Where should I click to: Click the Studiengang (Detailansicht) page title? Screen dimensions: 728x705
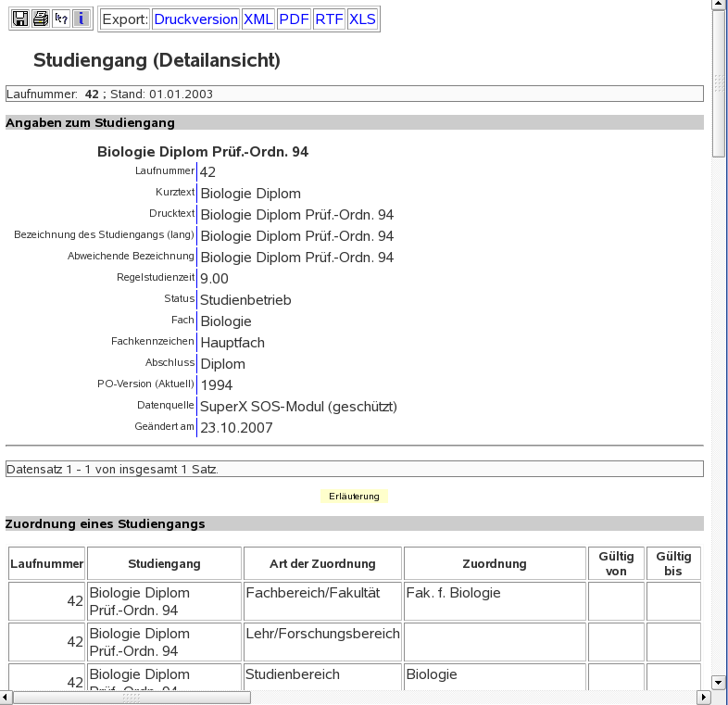157,60
